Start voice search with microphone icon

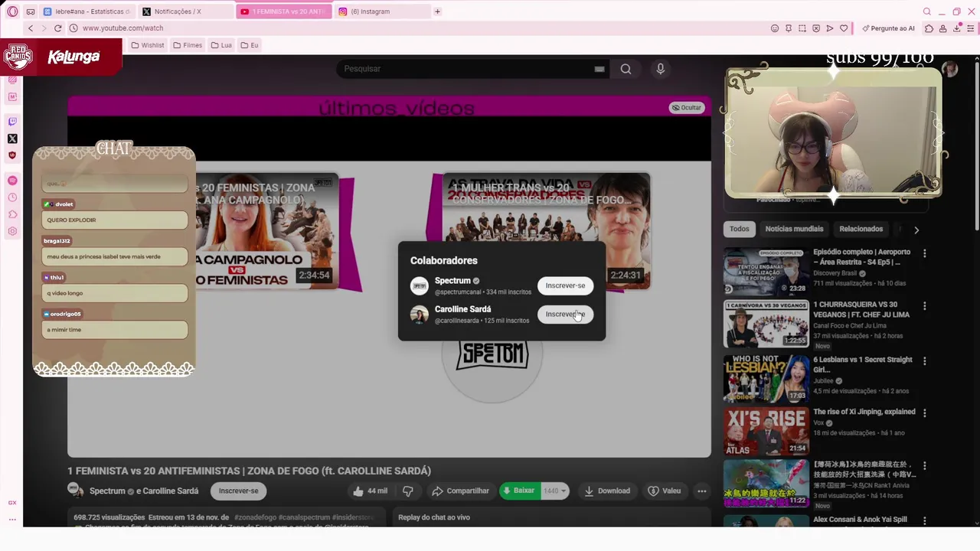[661, 69]
